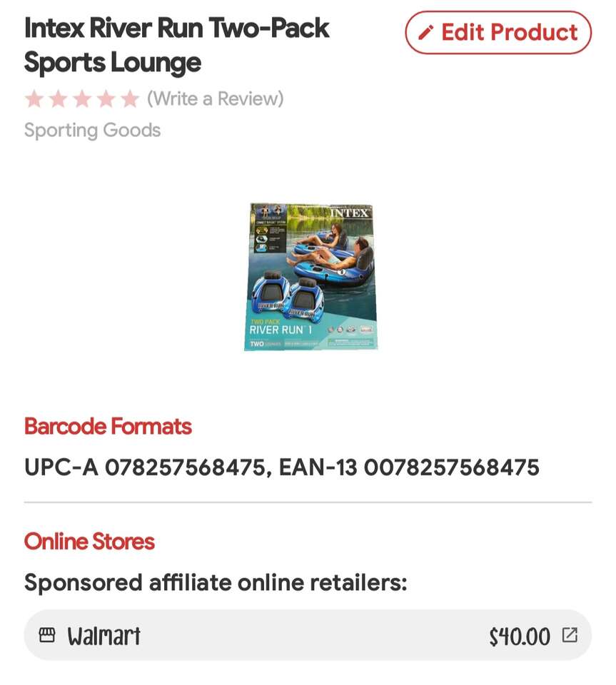Click the Intex River Run product title
The width and height of the screenshot is (616, 685).
176,45
